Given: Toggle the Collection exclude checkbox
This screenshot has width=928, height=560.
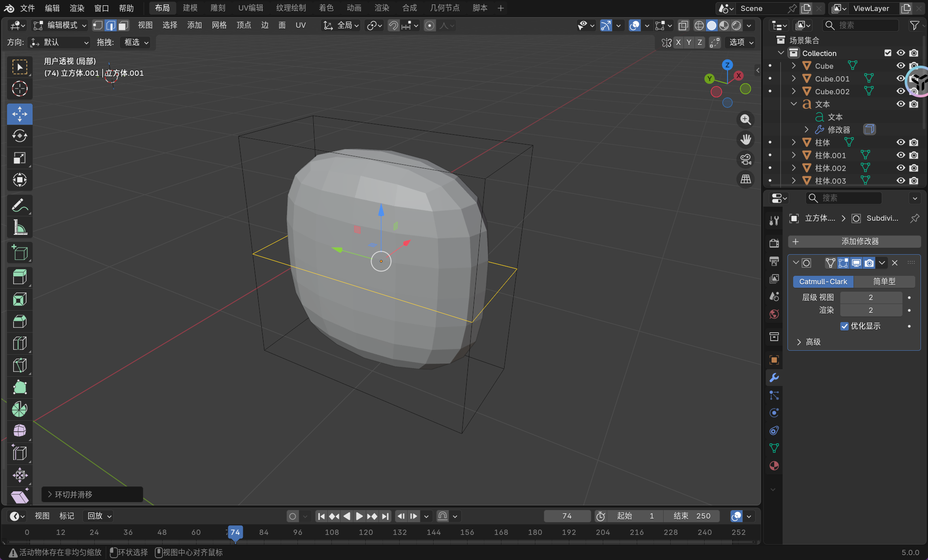Looking at the screenshot, I should tap(887, 53).
